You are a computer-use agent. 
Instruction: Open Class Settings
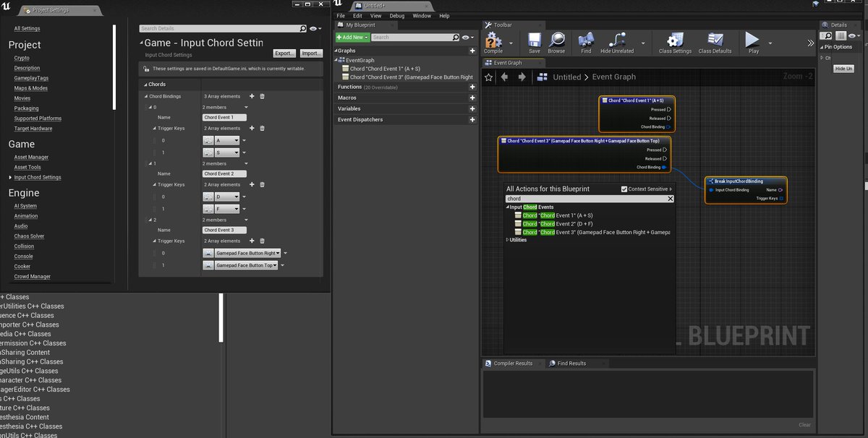[x=675, y=42]
